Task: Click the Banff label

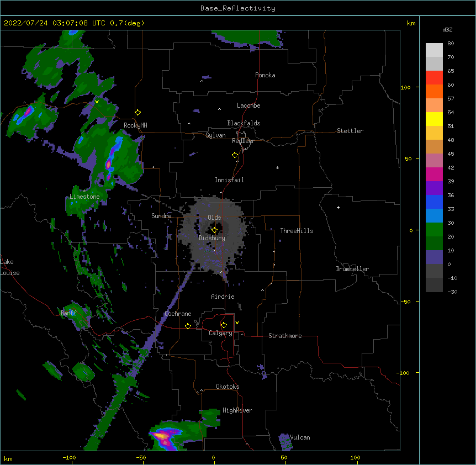Action: coord(68,313)
